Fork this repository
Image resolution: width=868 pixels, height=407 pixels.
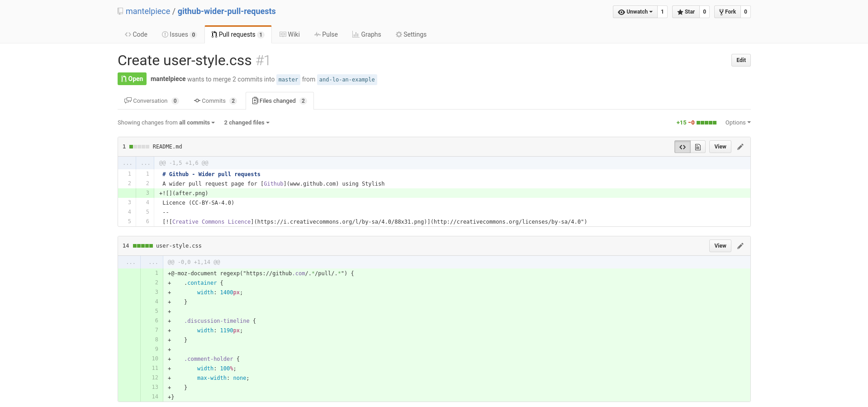point(727,12)
